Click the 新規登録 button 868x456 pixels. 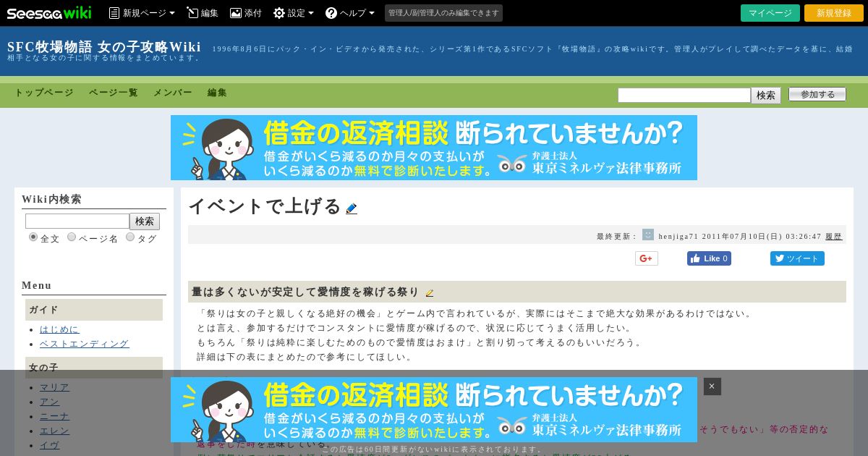coord(834,13)
